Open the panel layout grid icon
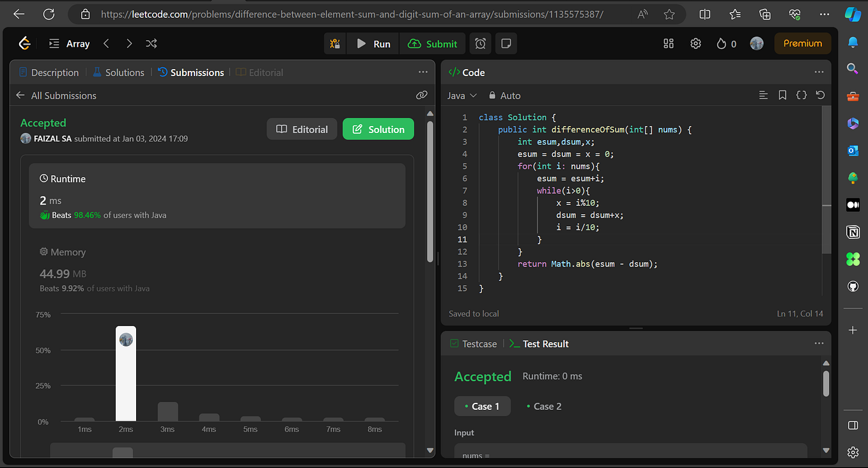 669,43
